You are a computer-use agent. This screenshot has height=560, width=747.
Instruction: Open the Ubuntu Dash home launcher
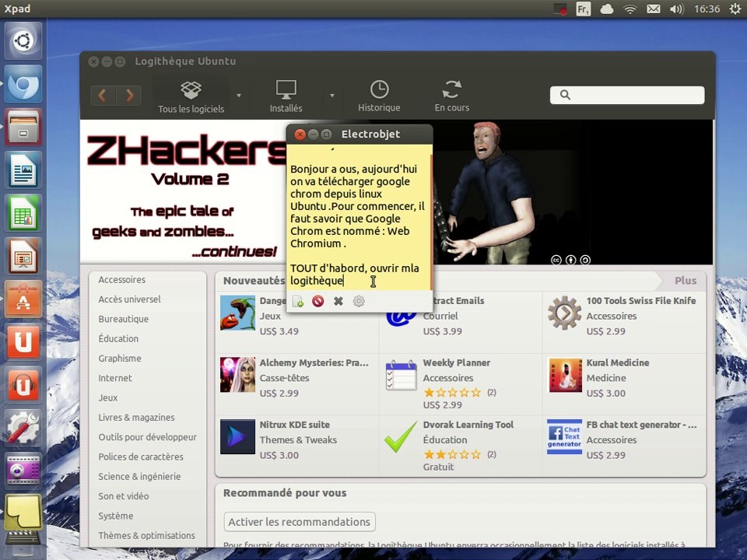(23, 41)
